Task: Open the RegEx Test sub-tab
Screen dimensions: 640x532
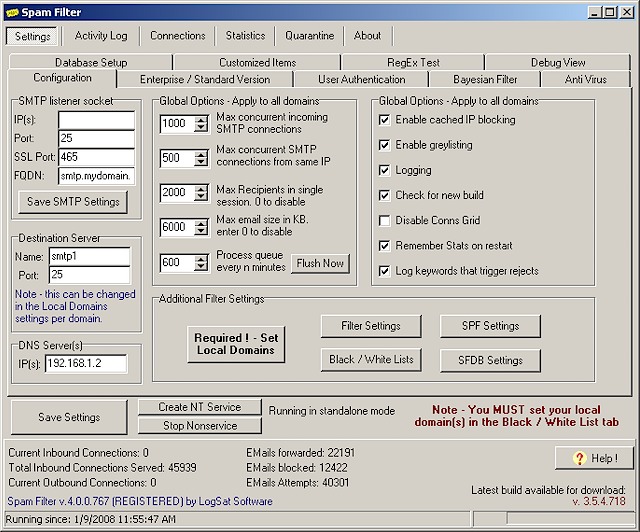Action: (413, 62)
